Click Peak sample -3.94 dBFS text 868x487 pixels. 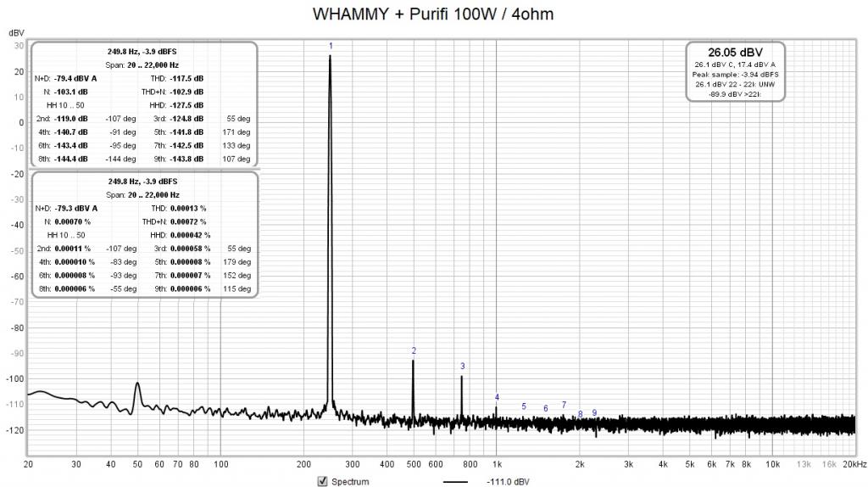pyautogui.click(x=735, y=75)
